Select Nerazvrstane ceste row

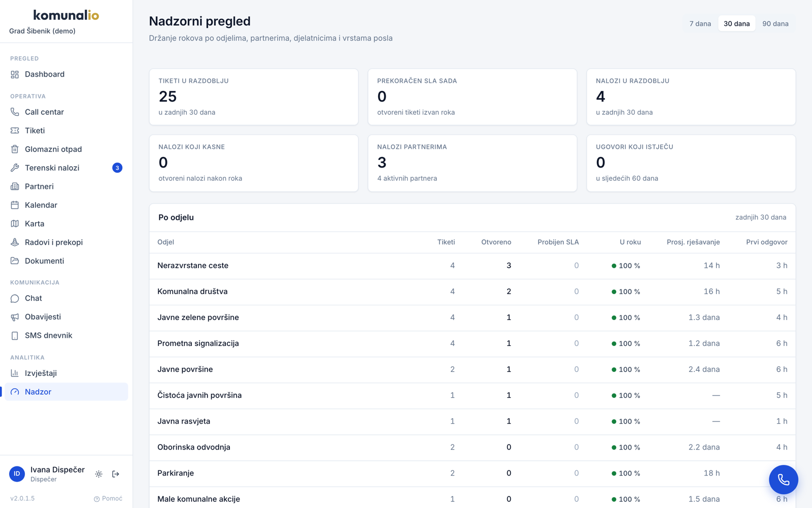[x=472, y=266]
